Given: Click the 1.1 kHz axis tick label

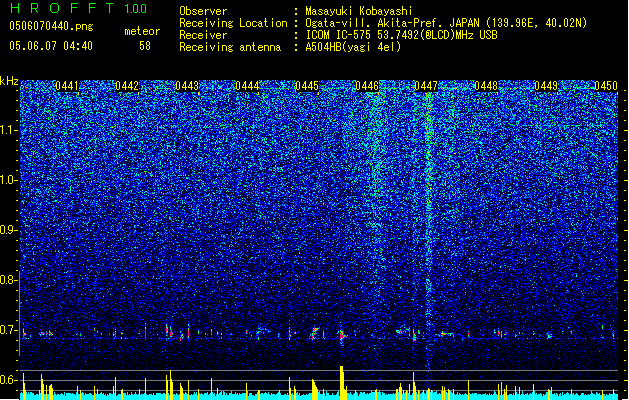Looking at the screenshot, I should pyautogui.click(x=9, y=130).
